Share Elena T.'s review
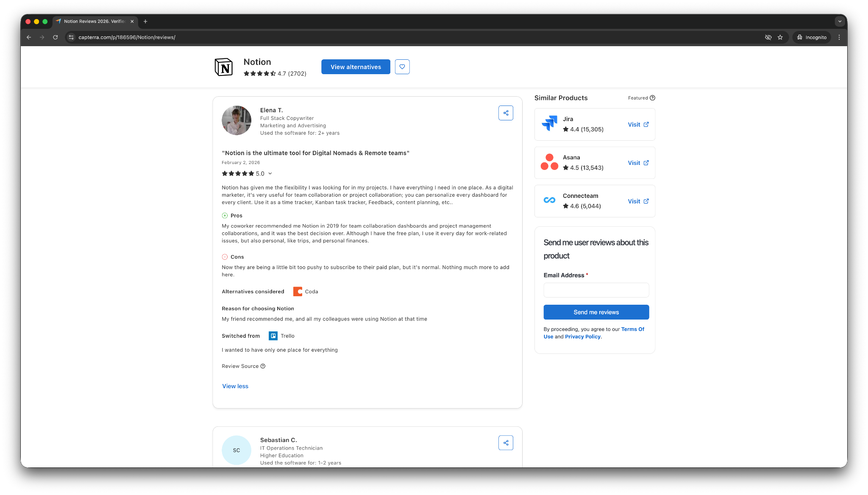868x495 pixels. coord(506,113)
